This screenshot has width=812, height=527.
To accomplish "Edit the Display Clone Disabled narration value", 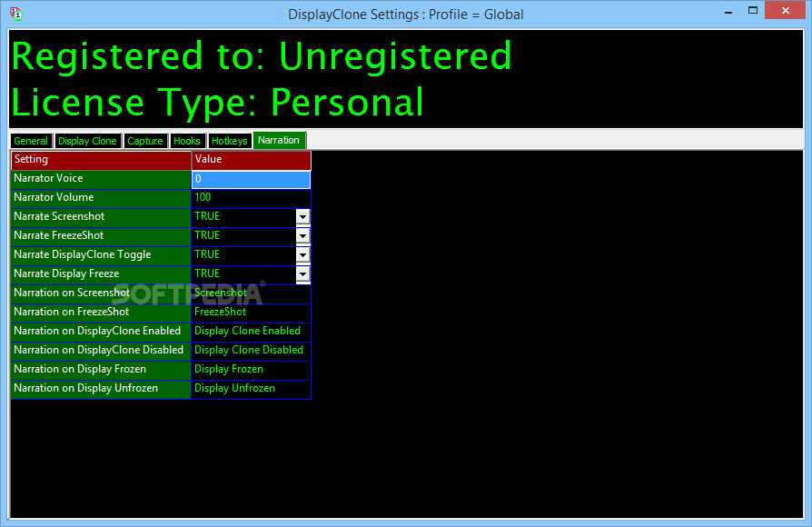I will (x=252, y=351).
